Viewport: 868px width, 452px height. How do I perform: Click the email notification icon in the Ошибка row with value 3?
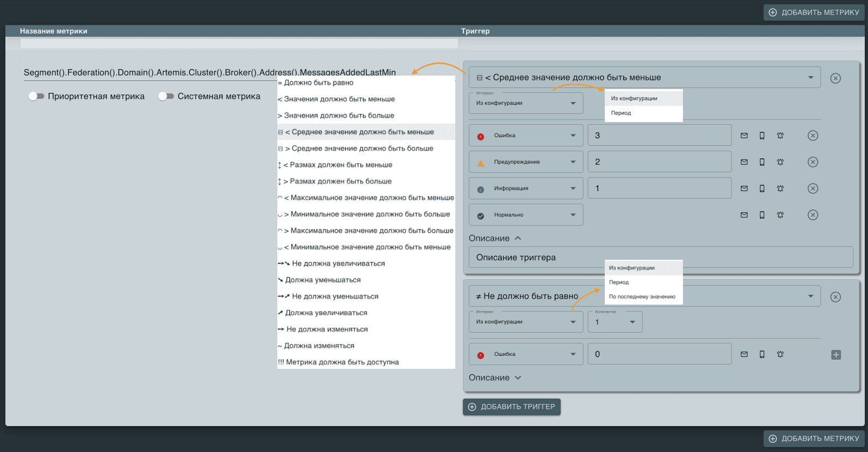pos(744,136)
